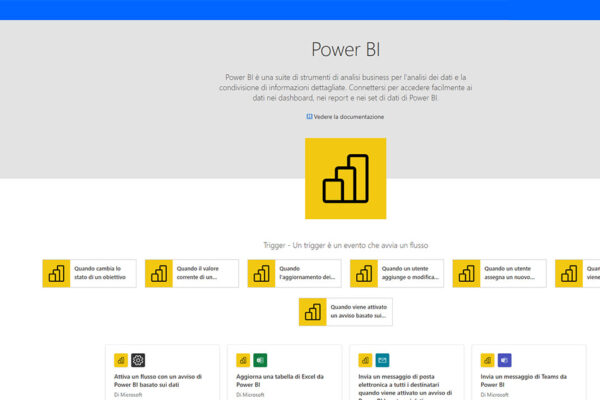Select trigger Quando un utente aggiunge o modifica...

point(397,273)
